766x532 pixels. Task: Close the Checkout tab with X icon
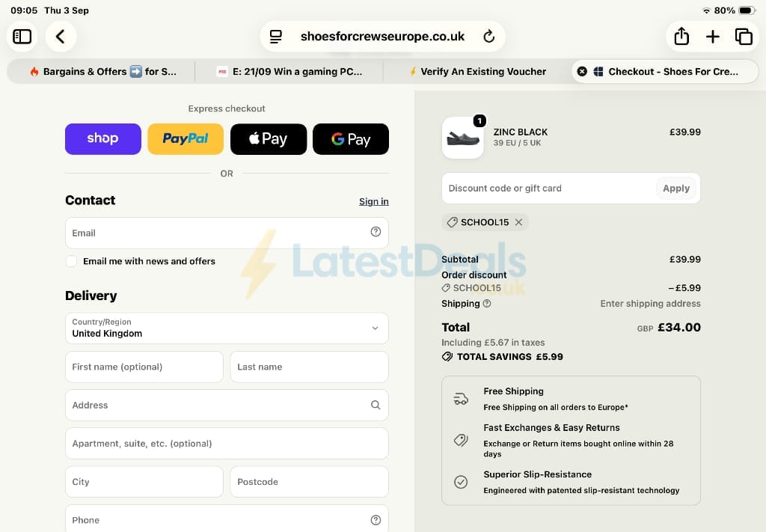582,71
